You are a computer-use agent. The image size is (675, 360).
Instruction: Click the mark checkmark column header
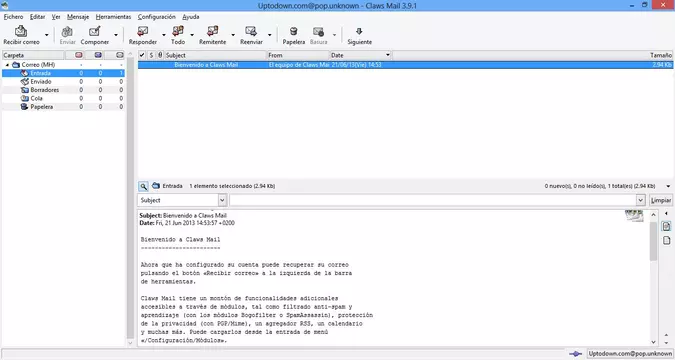(142, 55)
